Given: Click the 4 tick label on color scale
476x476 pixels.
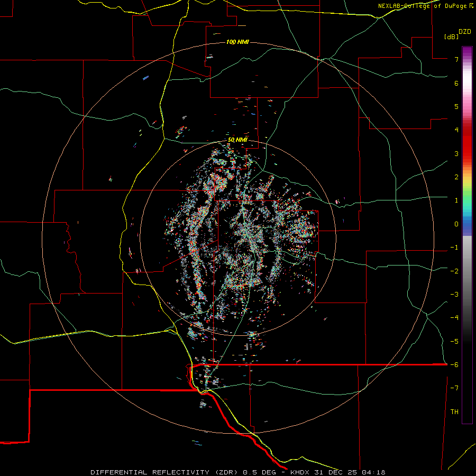Looking at the screenshot, I should (456, 130).
